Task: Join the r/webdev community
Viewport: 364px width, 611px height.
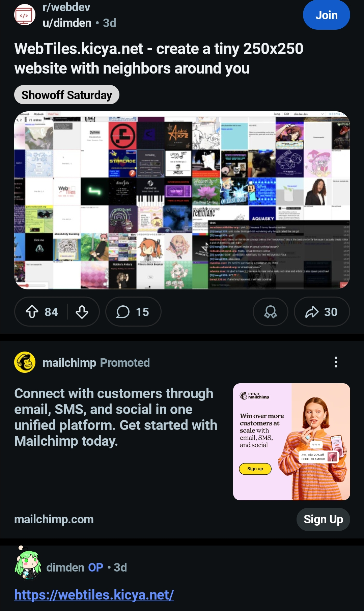Action: tap(326, 15)
